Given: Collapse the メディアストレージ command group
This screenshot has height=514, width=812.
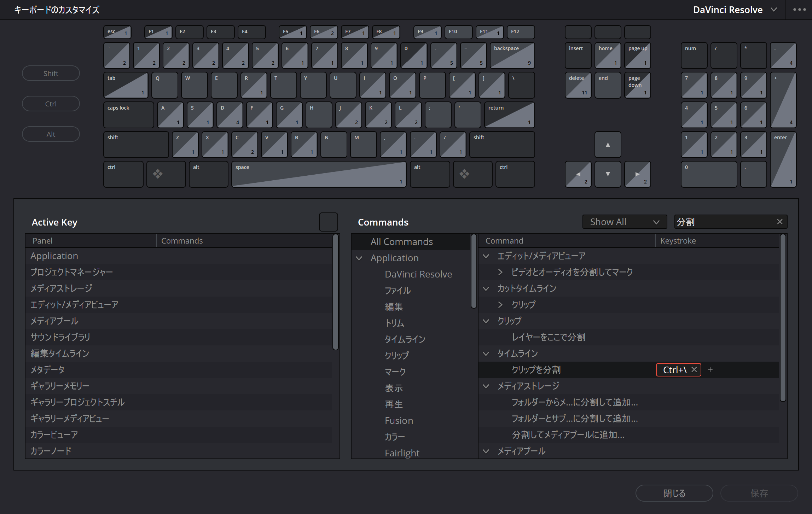Looking at the screenshot, I should [x=486, y=386].
